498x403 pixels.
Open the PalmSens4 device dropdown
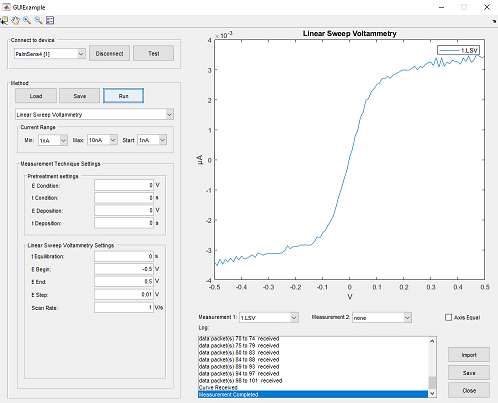(x=50, y=54)
